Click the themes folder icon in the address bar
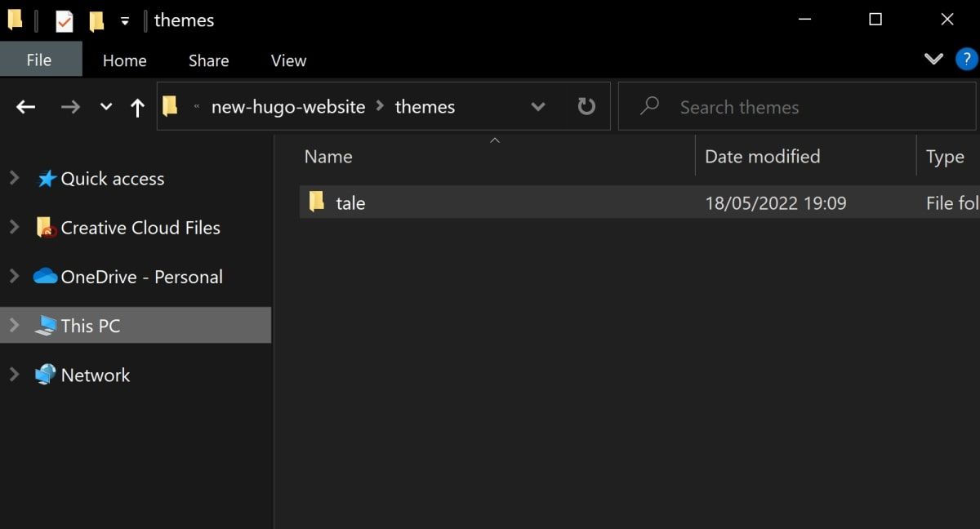 click(x=171, y=106)
